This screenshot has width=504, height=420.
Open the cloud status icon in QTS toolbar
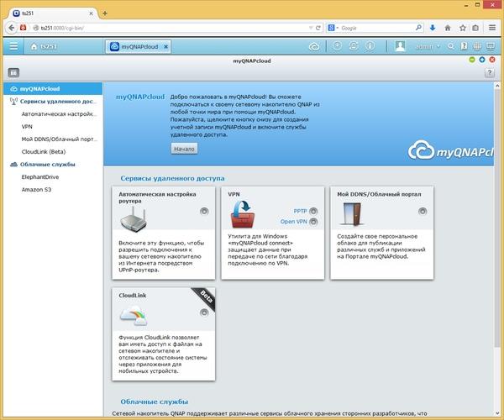click(x=314, y=47)
